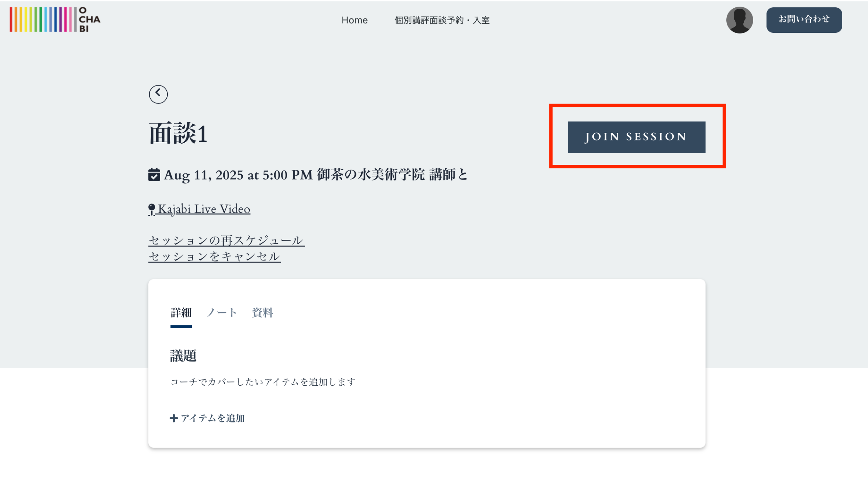
Task: Switch to the 資料 tab
Action: [x=262, y=313]
